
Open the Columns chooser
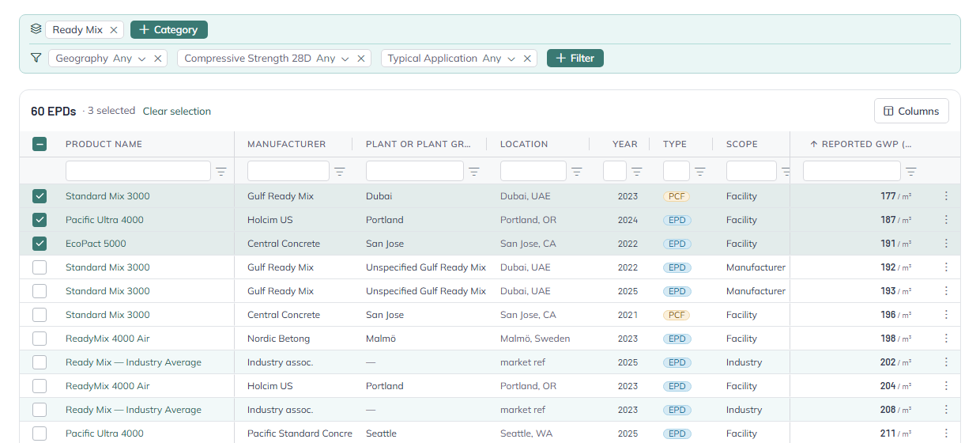(x=911, y=111)
